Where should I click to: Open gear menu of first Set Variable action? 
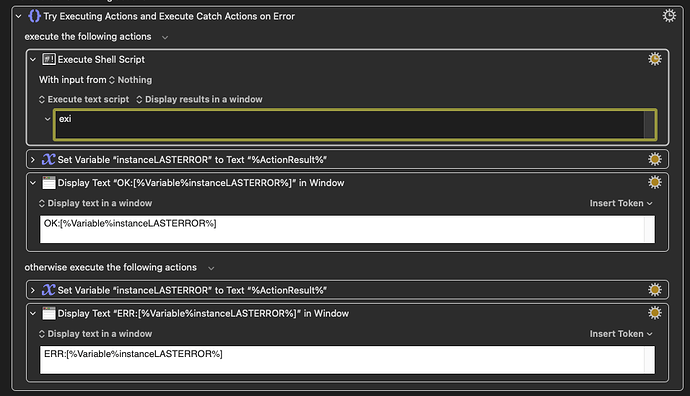click(655, 159)
